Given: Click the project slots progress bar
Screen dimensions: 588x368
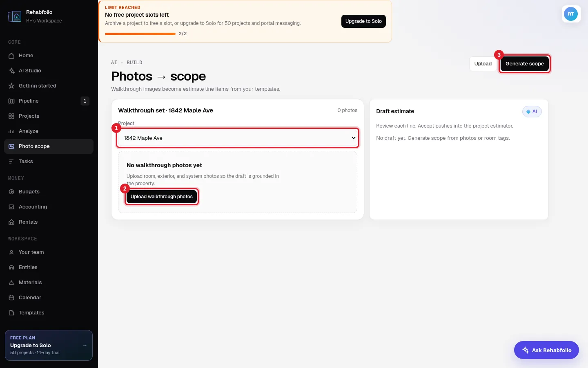Looking at the screenshot, I should pyautogui.click(x=140, y=34).
